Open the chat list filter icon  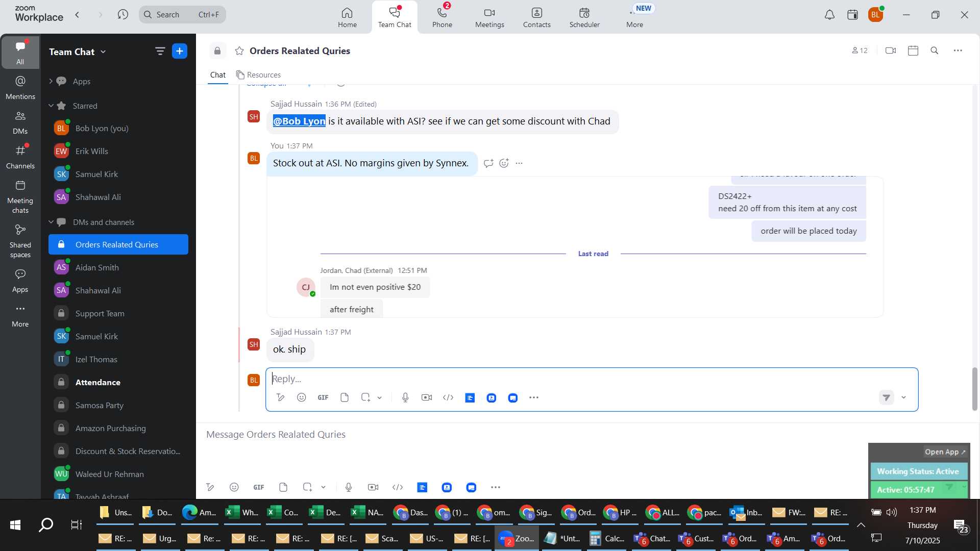click(x=160, y=51)
